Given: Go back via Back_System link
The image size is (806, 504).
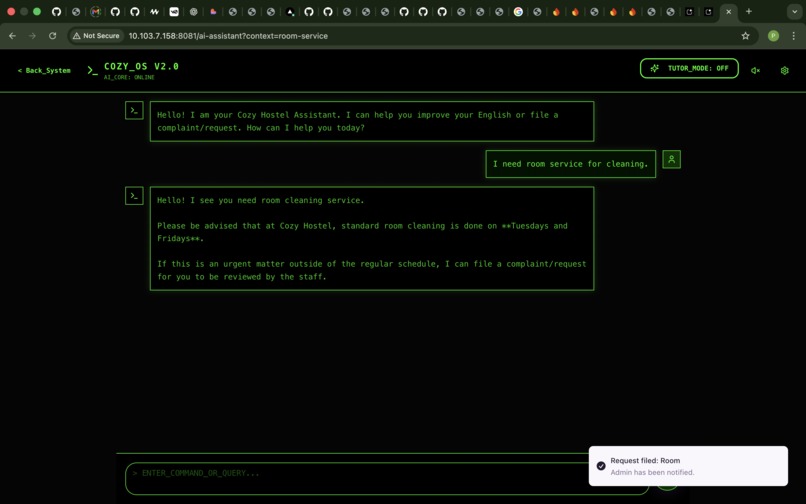Looking at the screenshot, I should (x=44, y=70).
